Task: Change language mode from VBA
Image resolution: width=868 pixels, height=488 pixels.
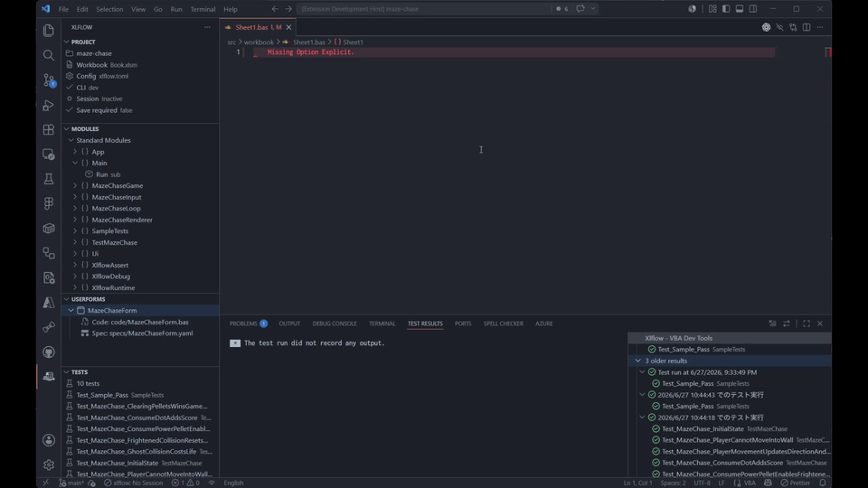Action: tap(750, 483)
